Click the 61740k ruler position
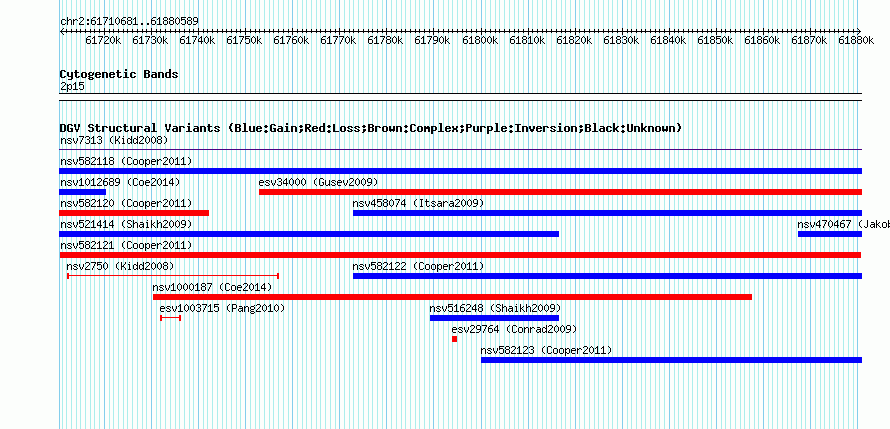 click(197, 40)
